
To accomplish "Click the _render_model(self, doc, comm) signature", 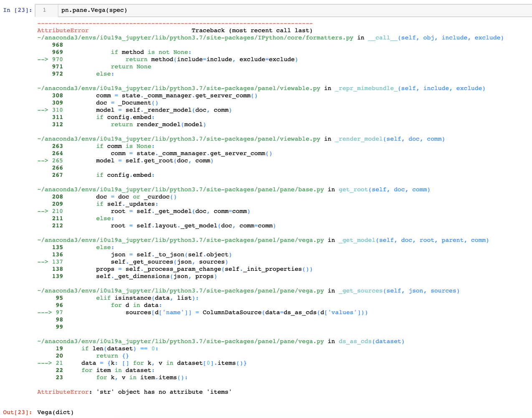I will coord(390,139).
